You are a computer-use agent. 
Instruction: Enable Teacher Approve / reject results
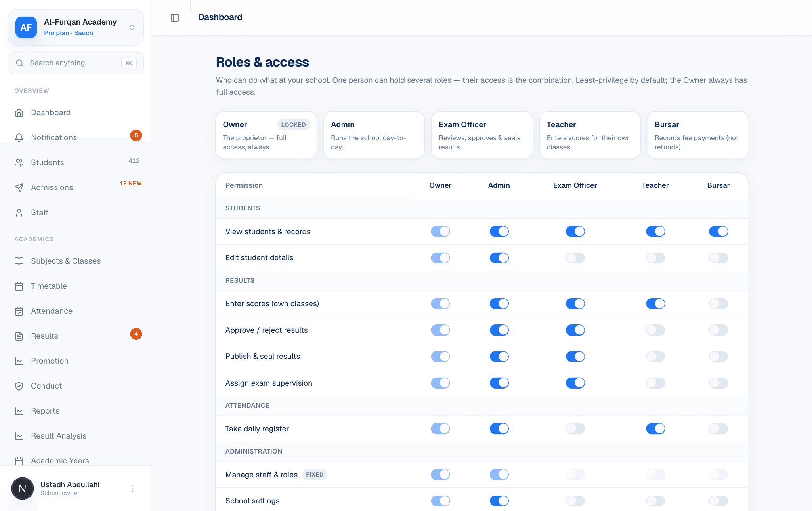[x=655, y=330]
